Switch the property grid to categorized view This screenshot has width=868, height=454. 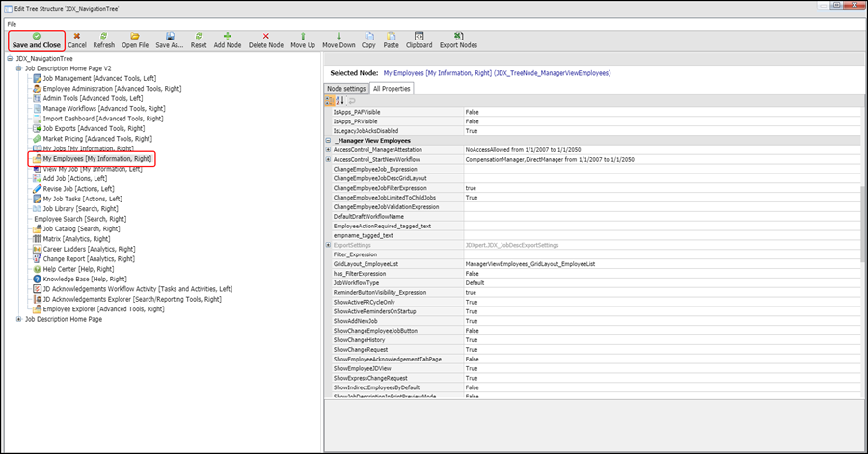330,100
